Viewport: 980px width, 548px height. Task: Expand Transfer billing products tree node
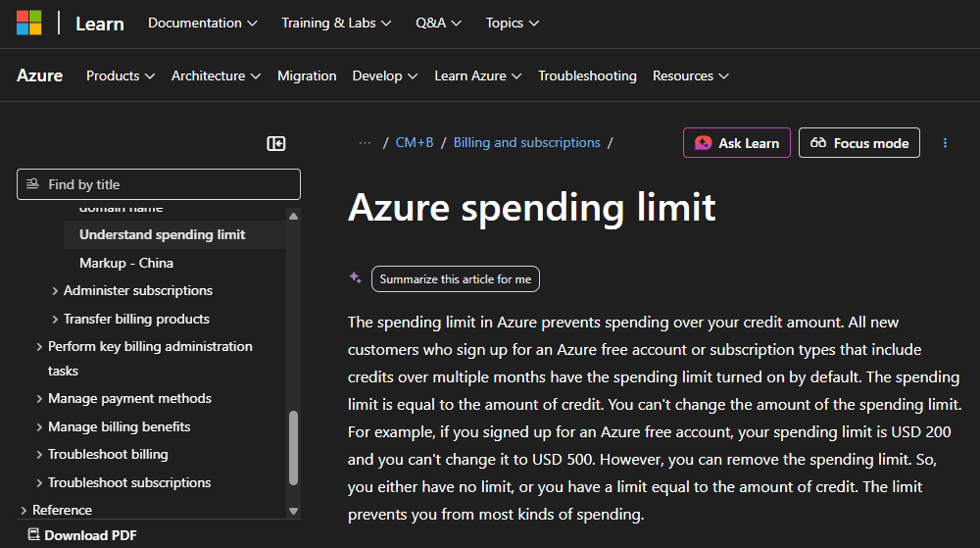(x=131, y=319)
